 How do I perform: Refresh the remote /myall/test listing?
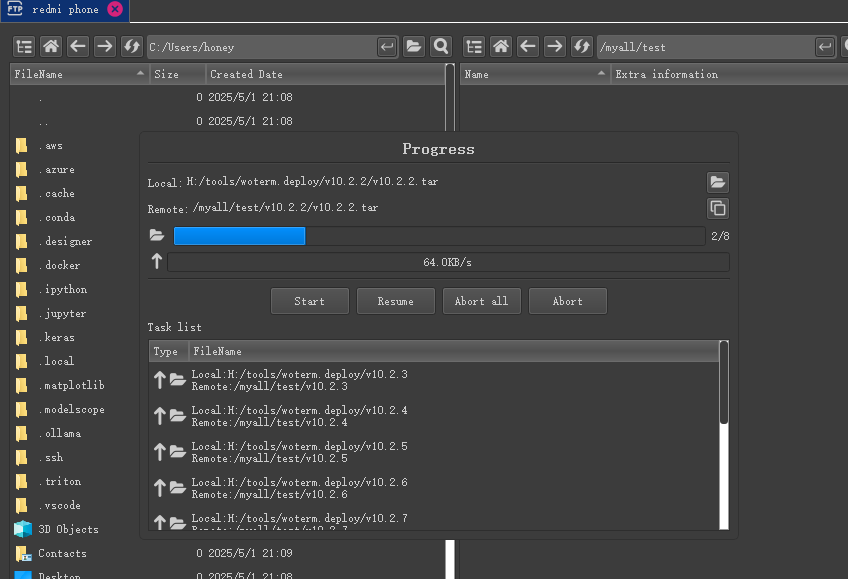(x=582, y=46)
